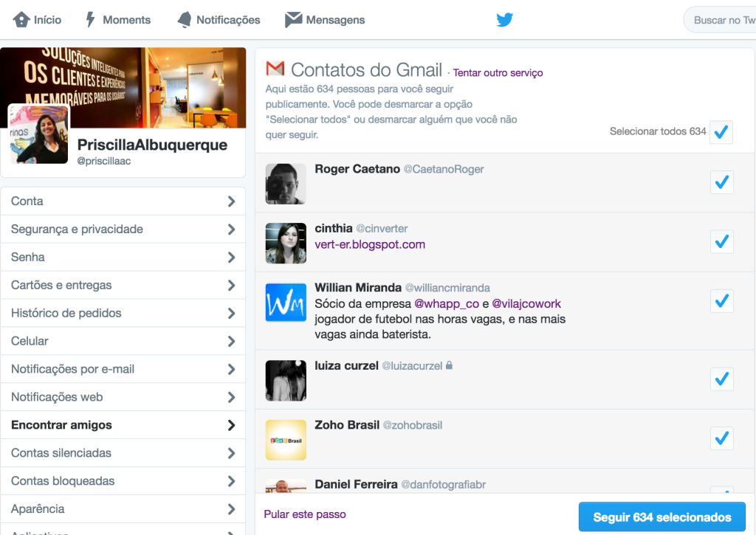Click the Pular este passo link
756x535 pixels.
[x=304, y=514]
